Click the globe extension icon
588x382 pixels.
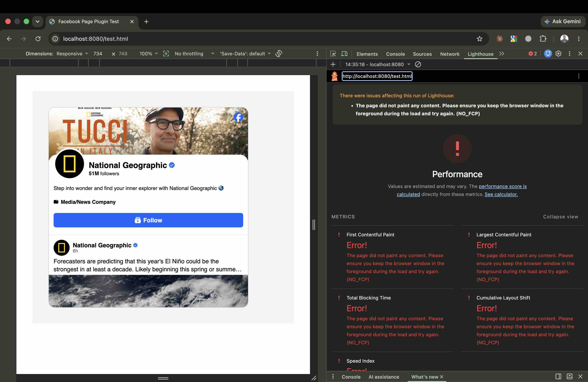(x=528, y=39)
